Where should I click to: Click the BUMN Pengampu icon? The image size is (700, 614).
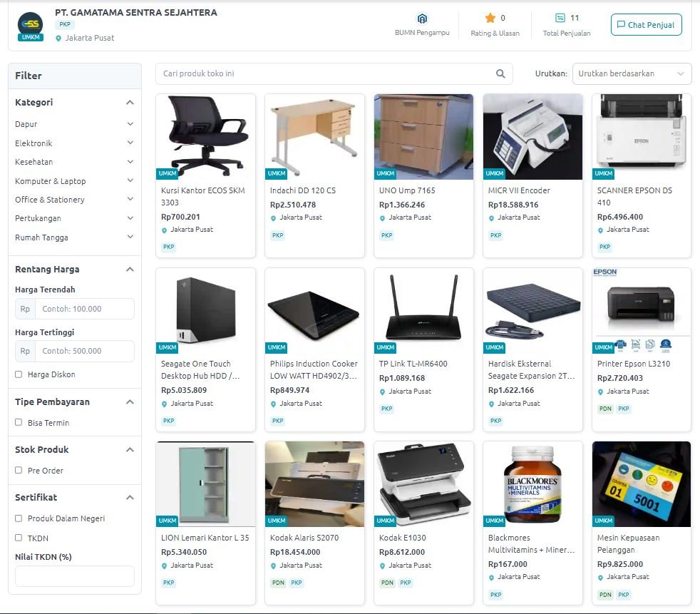422,19
